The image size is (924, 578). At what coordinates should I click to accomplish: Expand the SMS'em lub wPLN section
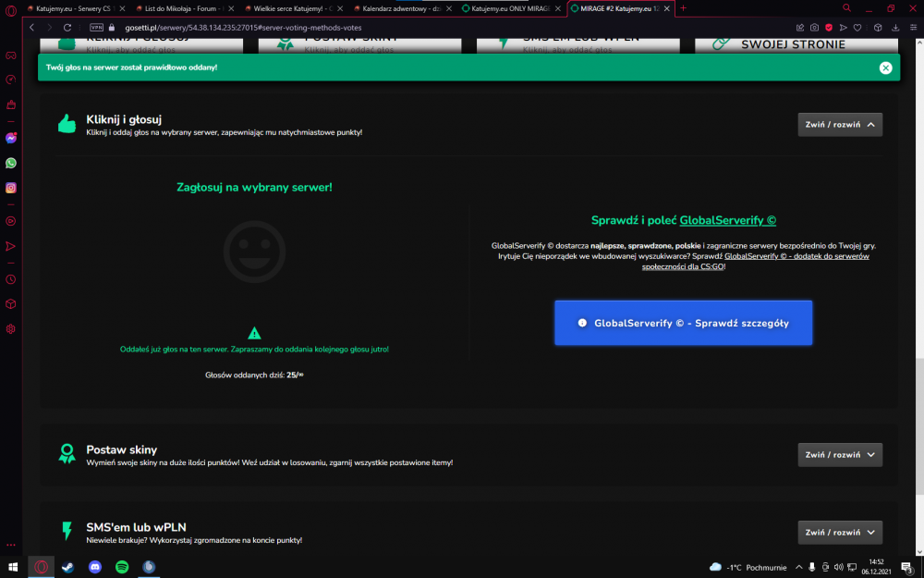pos(840,532)
